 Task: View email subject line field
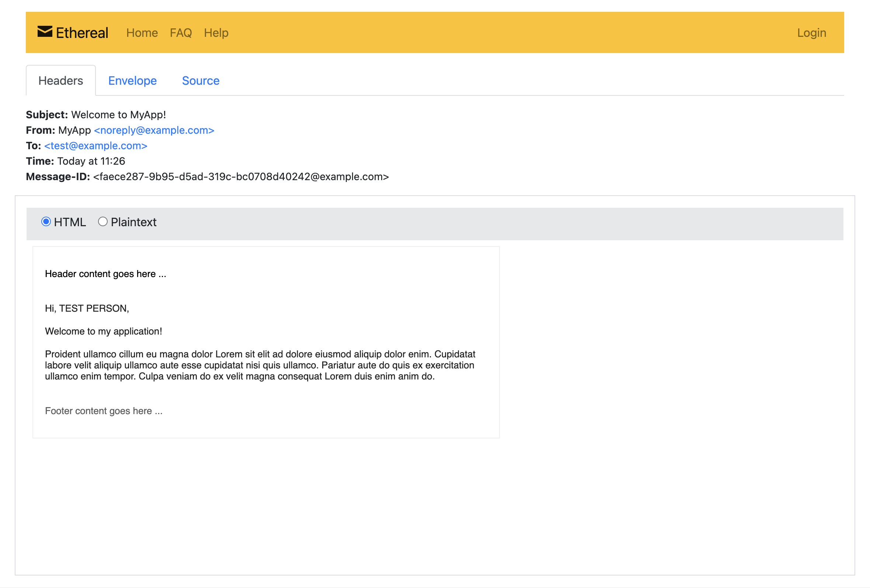118,115
